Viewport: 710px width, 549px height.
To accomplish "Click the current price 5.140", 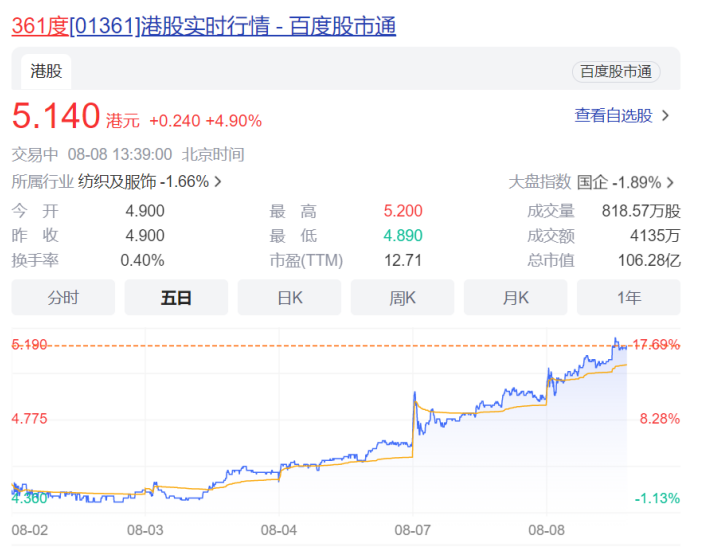I will [x=56, y=116].
